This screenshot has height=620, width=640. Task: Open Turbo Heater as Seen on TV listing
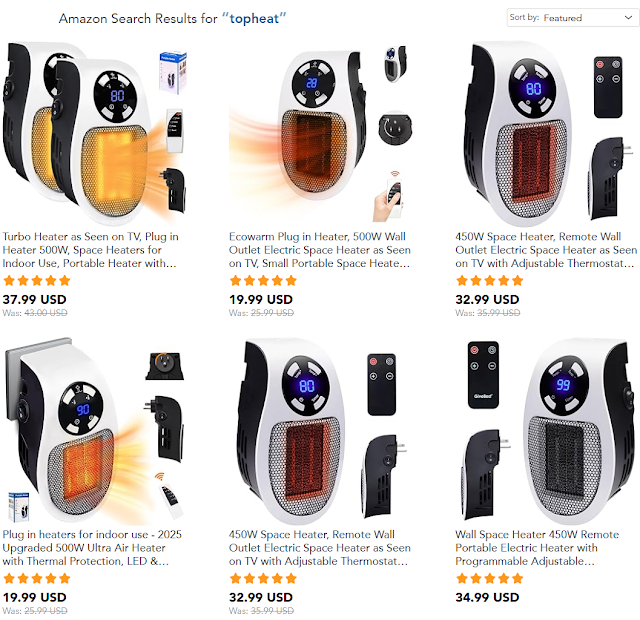(x=90, y=250)
